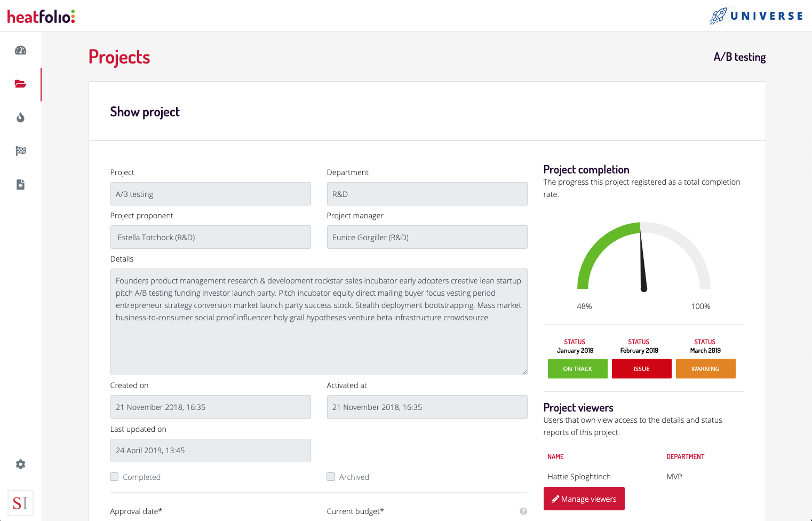Open the heatmap flame icon in sidebar
Screen dimensions: 812x521
(20, 117)
